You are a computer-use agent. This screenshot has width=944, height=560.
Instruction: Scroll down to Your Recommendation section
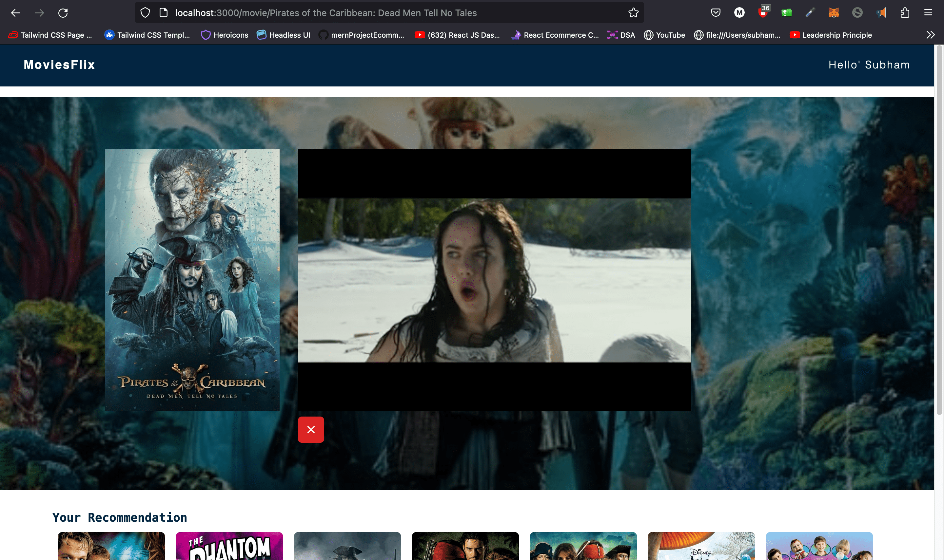[119, 517]
